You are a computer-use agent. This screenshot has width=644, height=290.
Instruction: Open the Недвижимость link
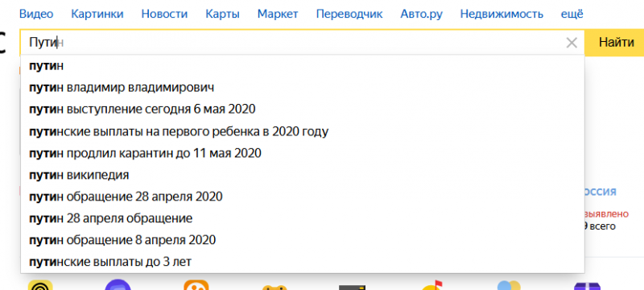click(x=502, y=14)
